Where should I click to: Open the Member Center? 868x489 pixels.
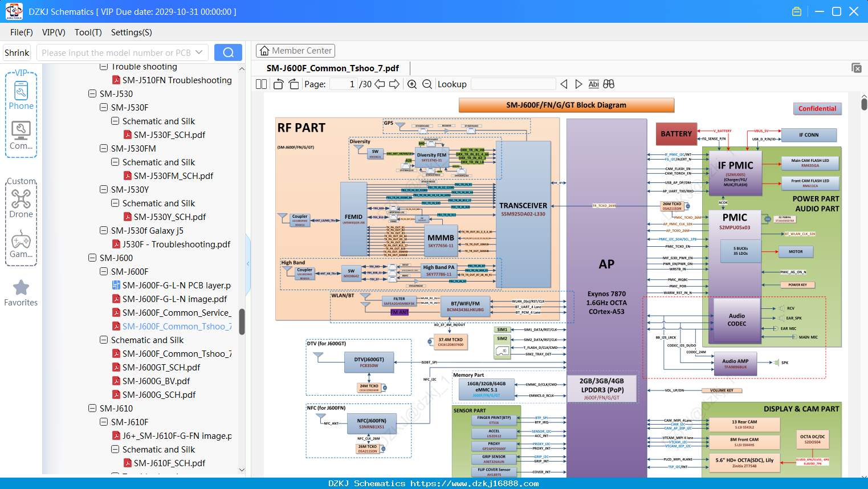coord(295,51)
